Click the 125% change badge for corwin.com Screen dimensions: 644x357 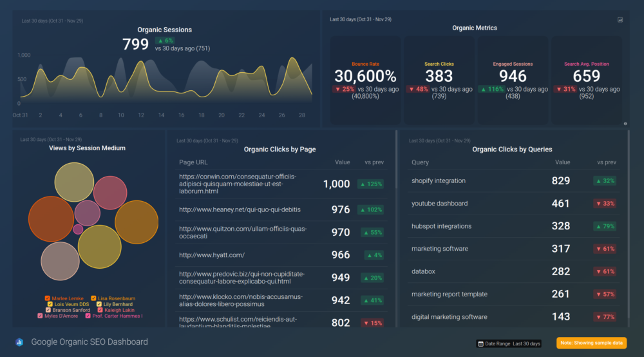click(371, 184)
